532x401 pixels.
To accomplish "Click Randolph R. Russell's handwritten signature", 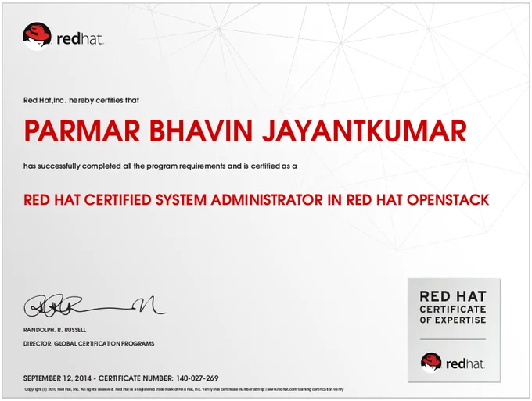I will coord(95,306).
